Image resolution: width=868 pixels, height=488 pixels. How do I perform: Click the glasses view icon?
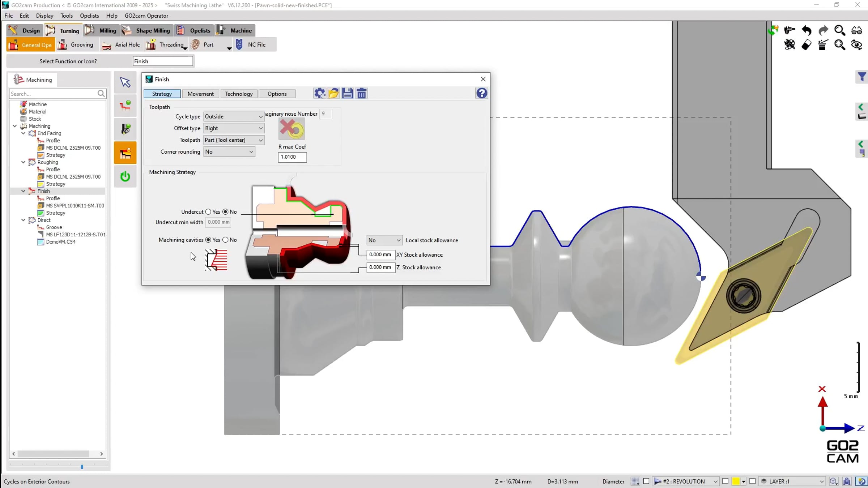[x=857, y=30]
